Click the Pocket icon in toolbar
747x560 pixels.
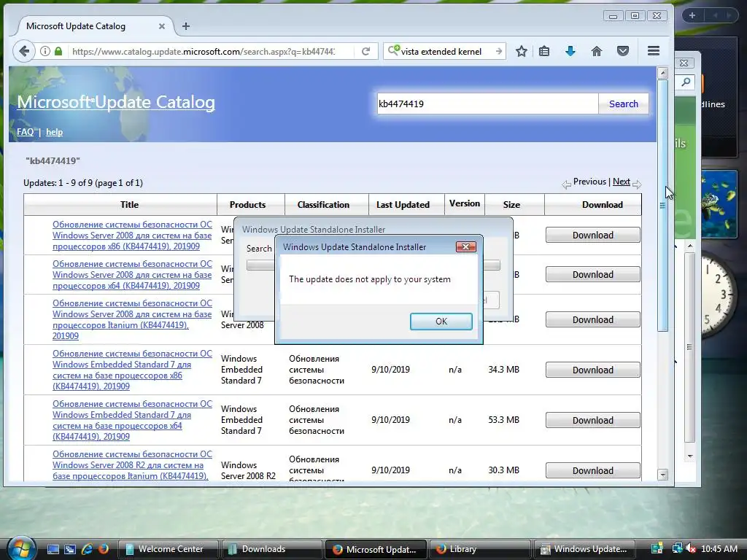pos(623,51)
